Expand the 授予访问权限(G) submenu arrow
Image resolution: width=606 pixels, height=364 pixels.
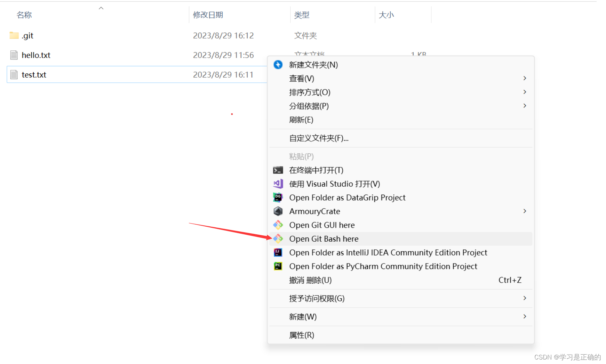(x=525, y=298)
